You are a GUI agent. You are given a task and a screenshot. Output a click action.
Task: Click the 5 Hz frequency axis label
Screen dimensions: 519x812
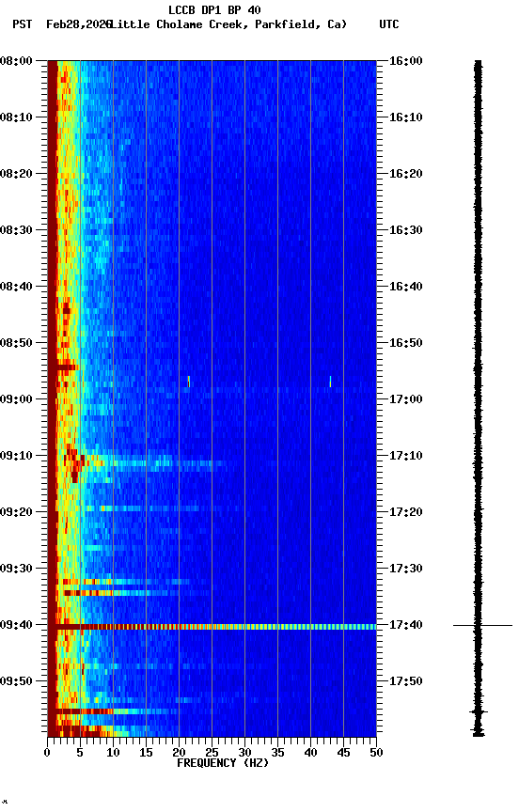coord(80,753)
